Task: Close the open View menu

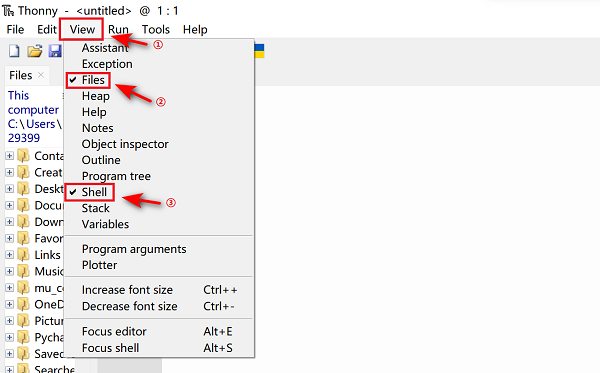Action: click(82, 29)
